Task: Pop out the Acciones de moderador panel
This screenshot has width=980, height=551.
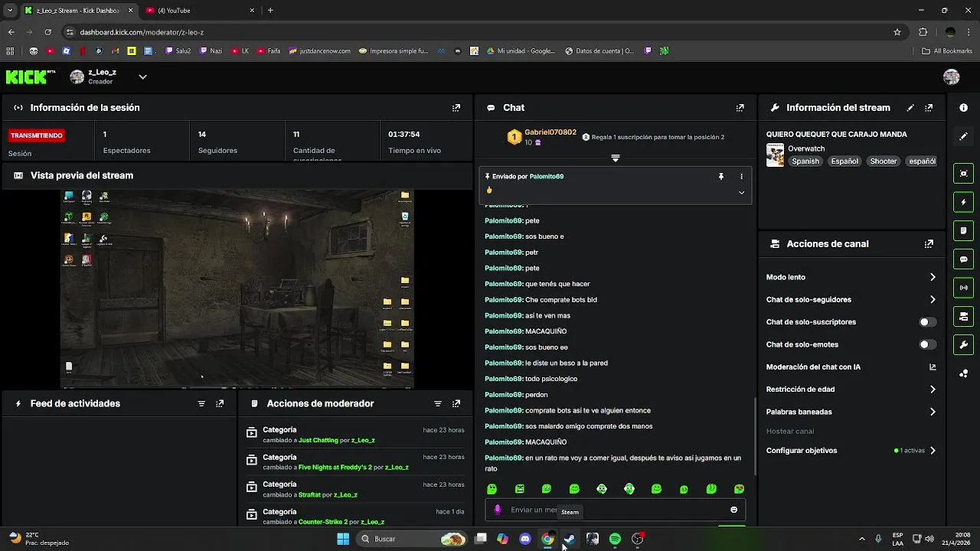Action: click(x=456, y=403)
